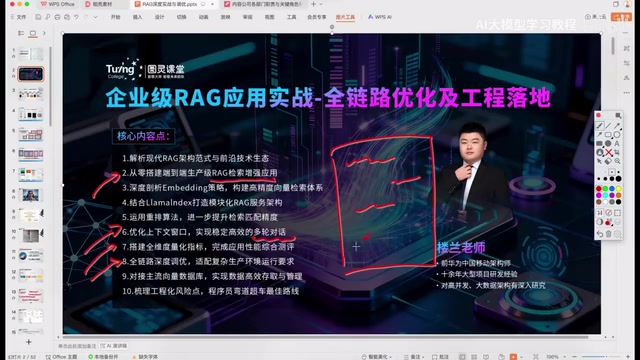
Task: Select the filled rectangle shape tool
Action: (599, 143)
